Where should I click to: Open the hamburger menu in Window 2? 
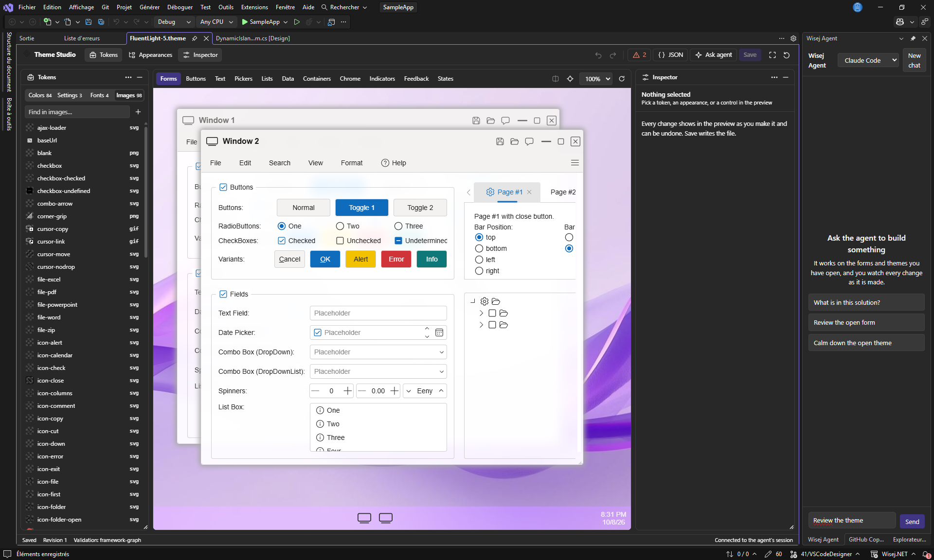coord(575,163)
